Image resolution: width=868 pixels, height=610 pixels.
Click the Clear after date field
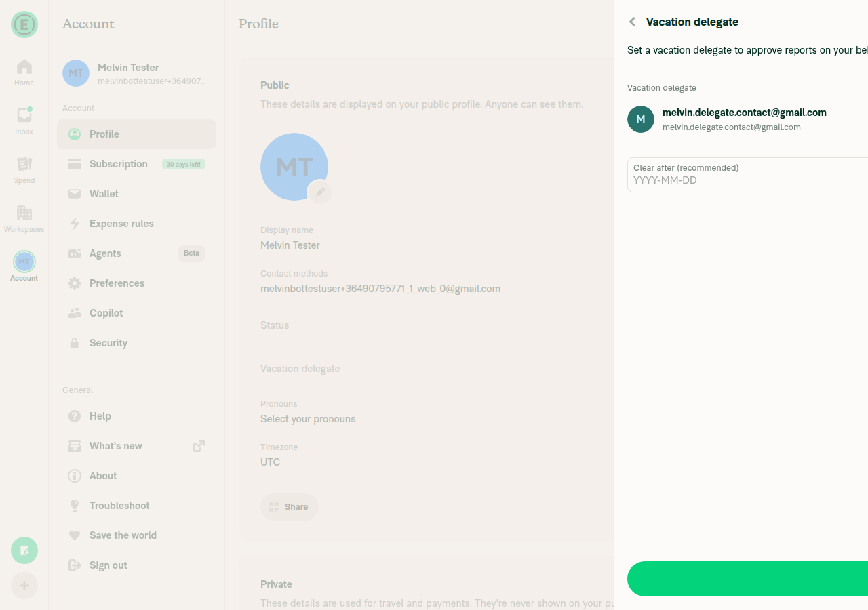tap(747, 175)
